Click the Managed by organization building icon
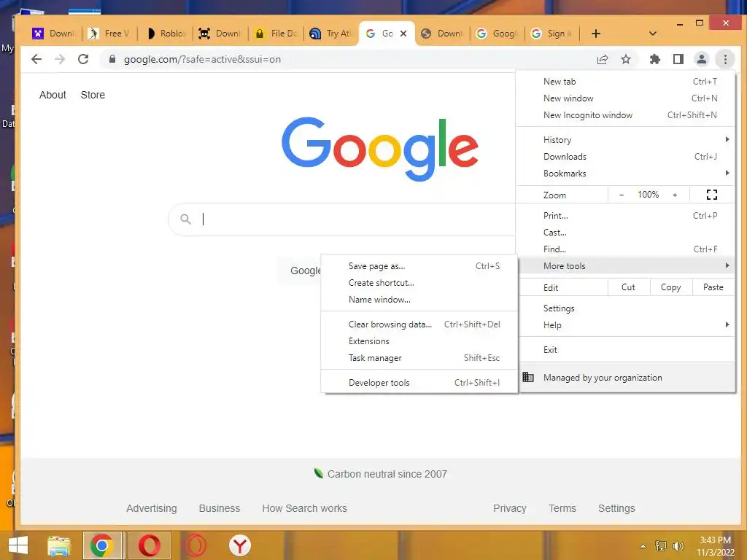747x560 pixels. click(x=528, y=377)
